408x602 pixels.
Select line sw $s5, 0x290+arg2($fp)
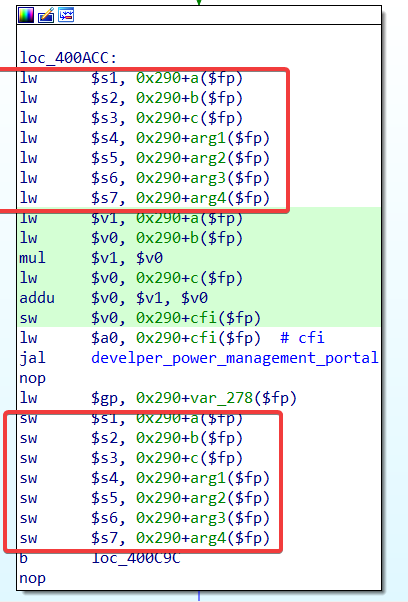(x=145, y=498)
